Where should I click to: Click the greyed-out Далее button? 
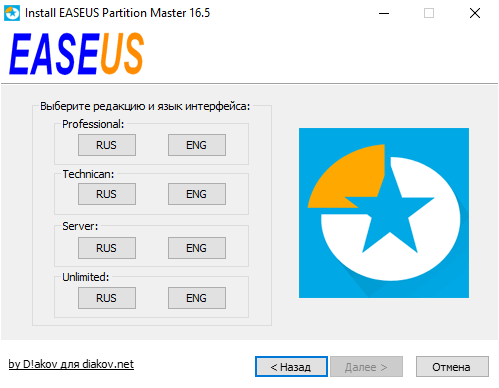366,367
